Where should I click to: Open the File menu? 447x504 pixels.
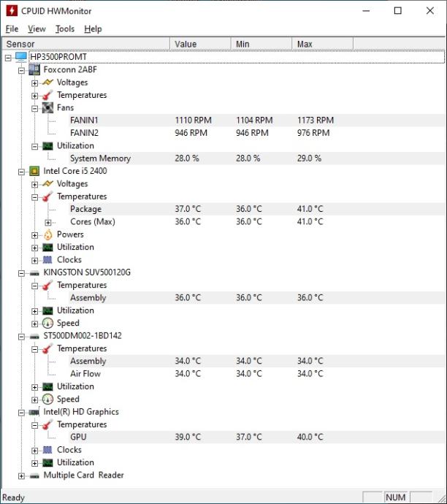12,29
